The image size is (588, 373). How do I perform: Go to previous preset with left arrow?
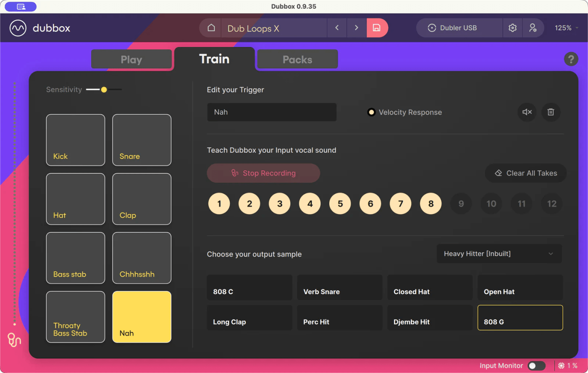click(x=337, y=28)
